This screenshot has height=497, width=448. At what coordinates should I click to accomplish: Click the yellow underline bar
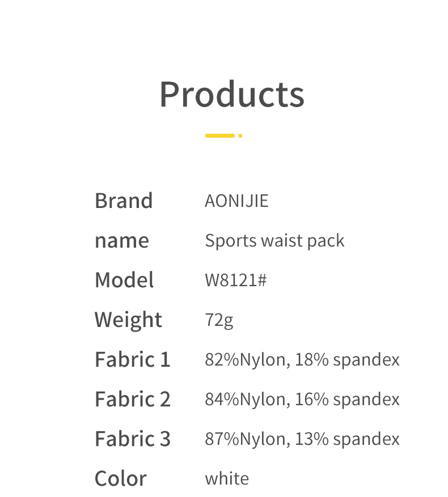point(219,136)
